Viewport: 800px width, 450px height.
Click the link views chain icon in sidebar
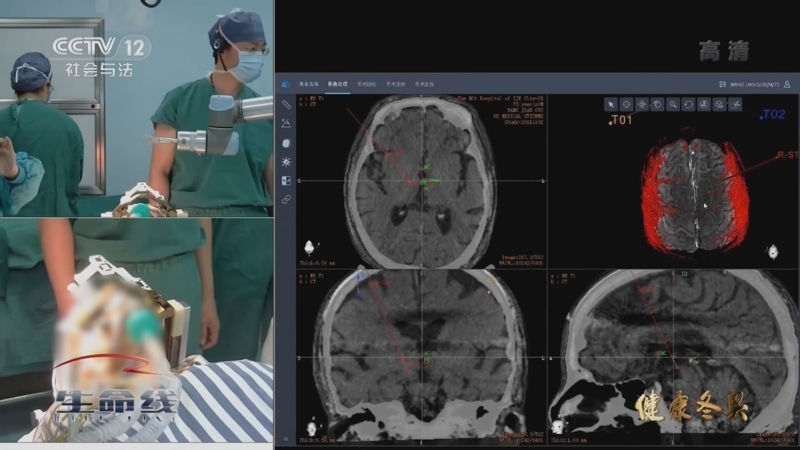click(x=286, y=199)
